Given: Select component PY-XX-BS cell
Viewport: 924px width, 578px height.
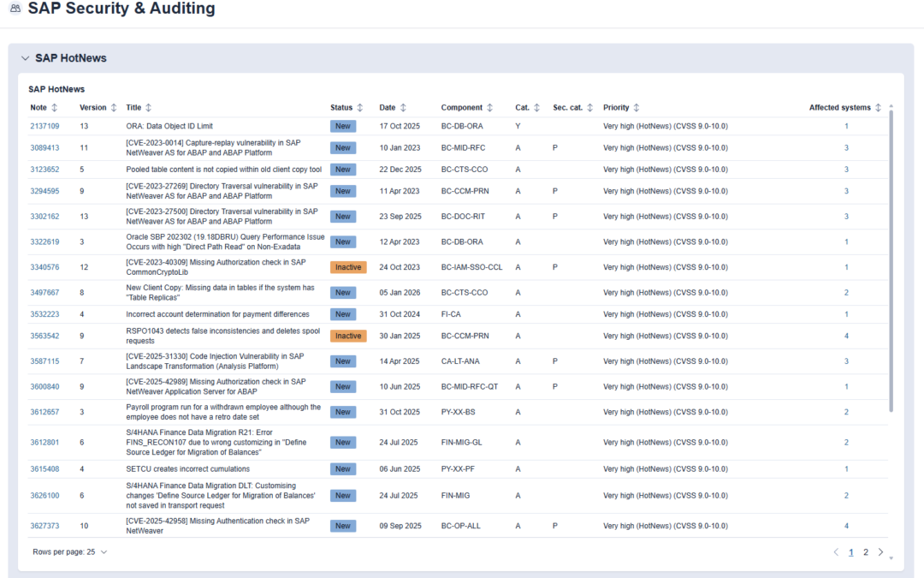Looking at the screenshot, I should [x=458, y=412].
